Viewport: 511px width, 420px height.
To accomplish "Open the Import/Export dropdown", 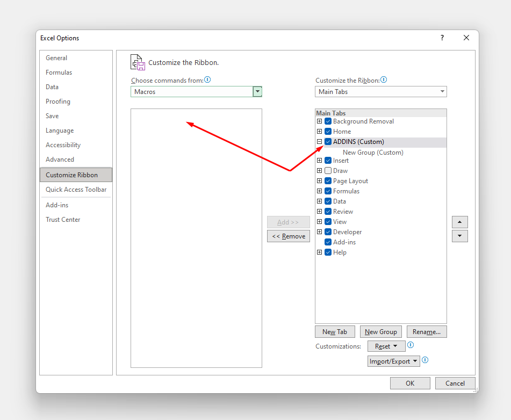I will [393, 361].
